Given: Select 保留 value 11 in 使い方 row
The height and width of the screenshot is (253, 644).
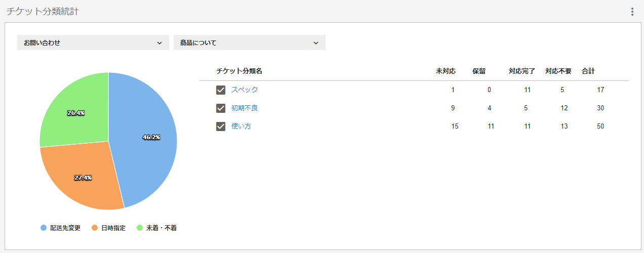Looking at the screenshot, I should [491, 126].
